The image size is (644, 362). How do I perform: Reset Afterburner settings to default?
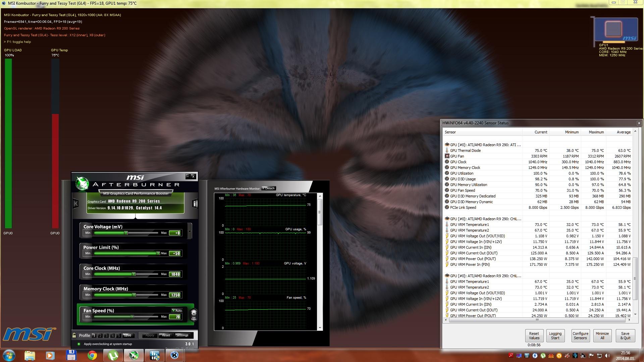(x=166, y=335)
